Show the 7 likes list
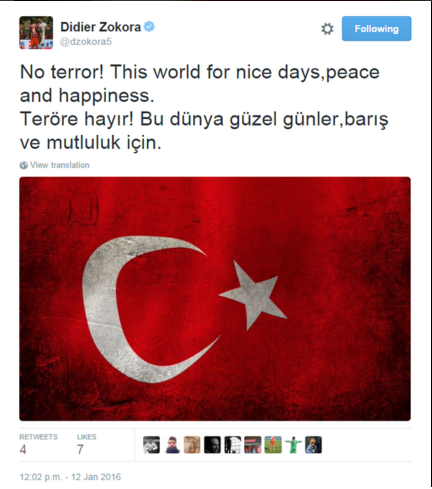This screenshot has width=432, height=489. click(87, 444)
